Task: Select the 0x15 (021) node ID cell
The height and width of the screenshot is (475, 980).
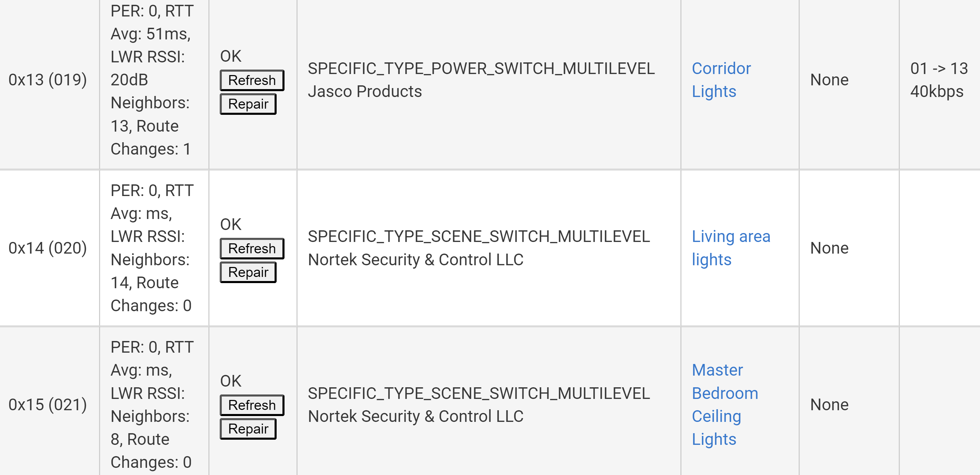Action: click(48, 405)
